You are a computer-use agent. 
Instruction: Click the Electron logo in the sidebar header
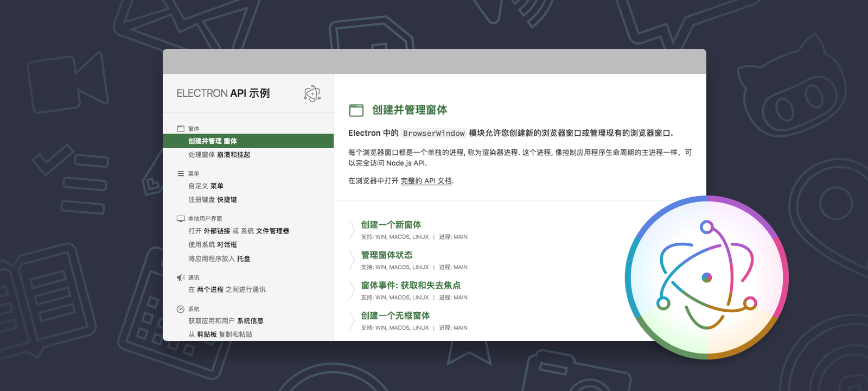312,93
